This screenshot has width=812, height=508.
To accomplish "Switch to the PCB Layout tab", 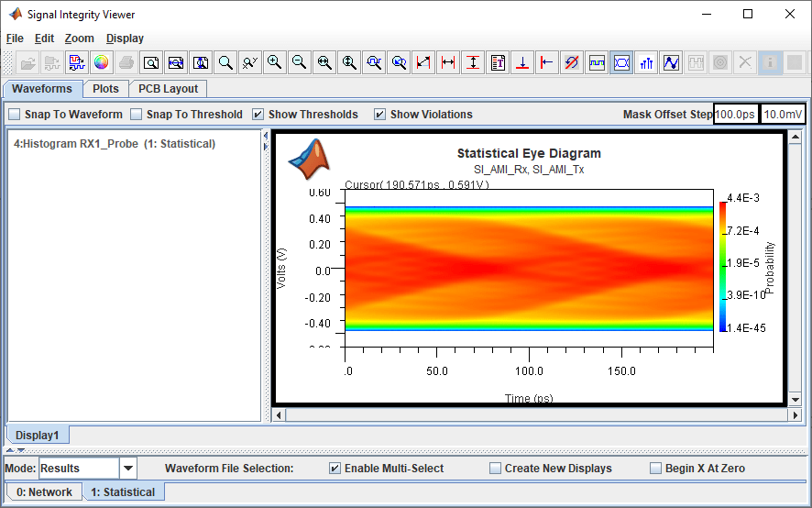I will pos(168,89).
